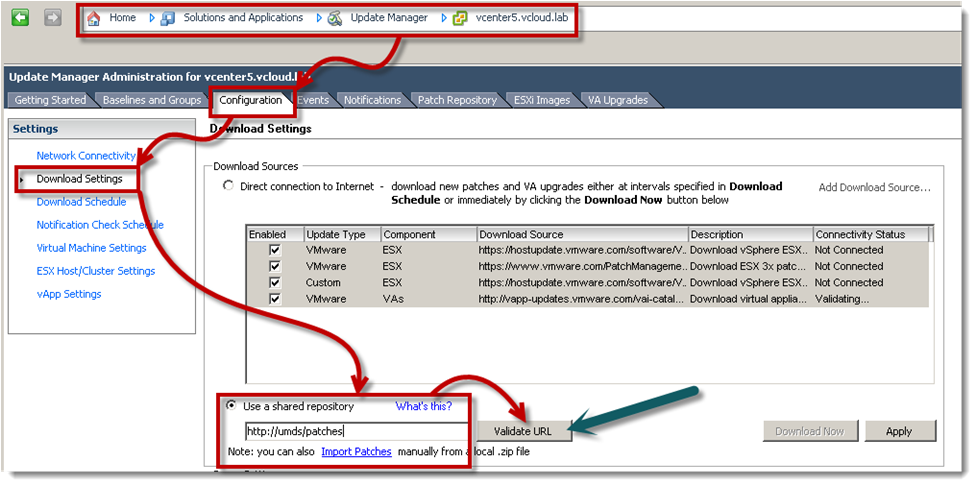Open Solutions and Applications breadcrumb
977x487 pixels.
[243, 17]
